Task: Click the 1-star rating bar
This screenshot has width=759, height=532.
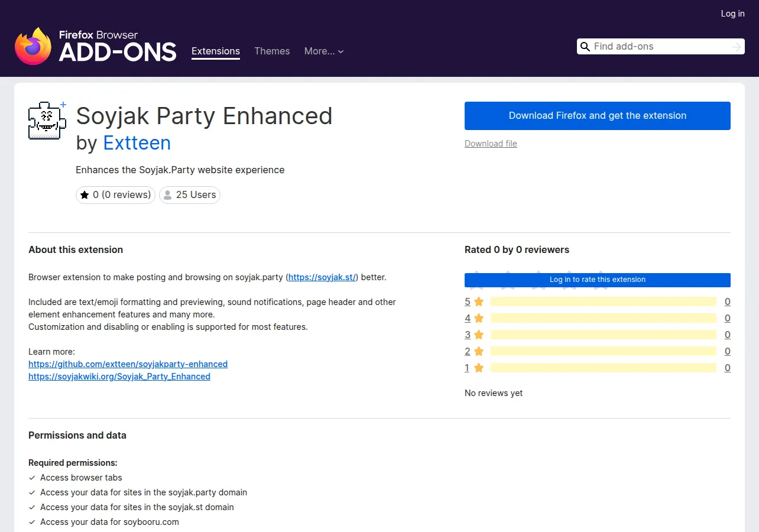Action: (x=604, y=368)
